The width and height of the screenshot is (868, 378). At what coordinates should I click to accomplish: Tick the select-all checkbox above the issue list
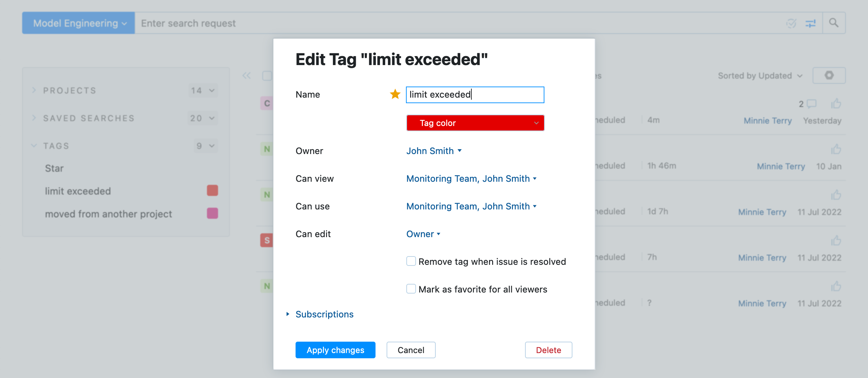click(x=266, y=75)
